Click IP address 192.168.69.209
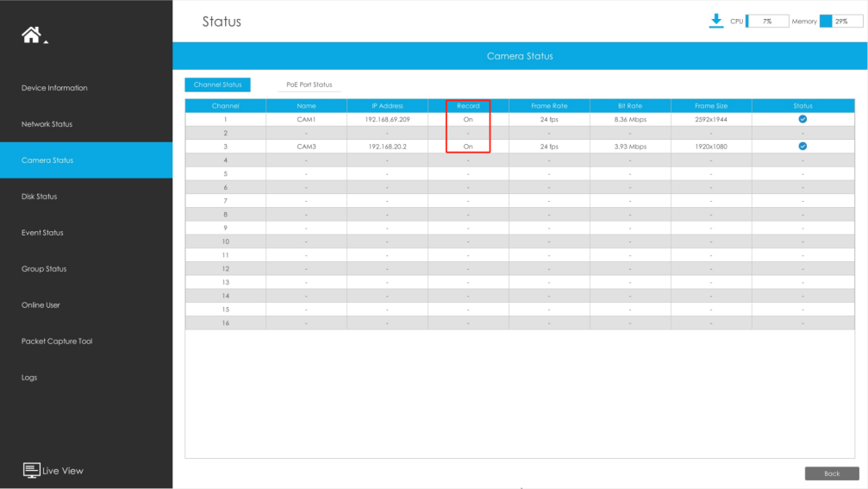 (x=388, y=119)
